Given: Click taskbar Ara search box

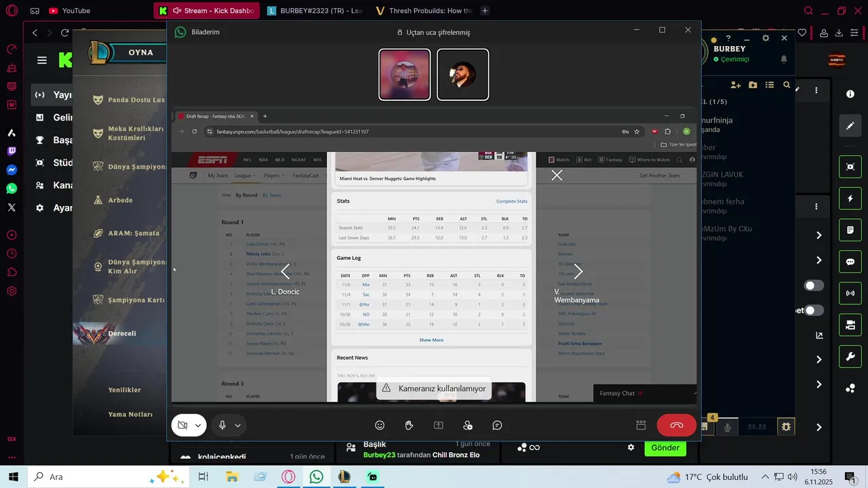Looking at the screenshot, I should [108, 477].
